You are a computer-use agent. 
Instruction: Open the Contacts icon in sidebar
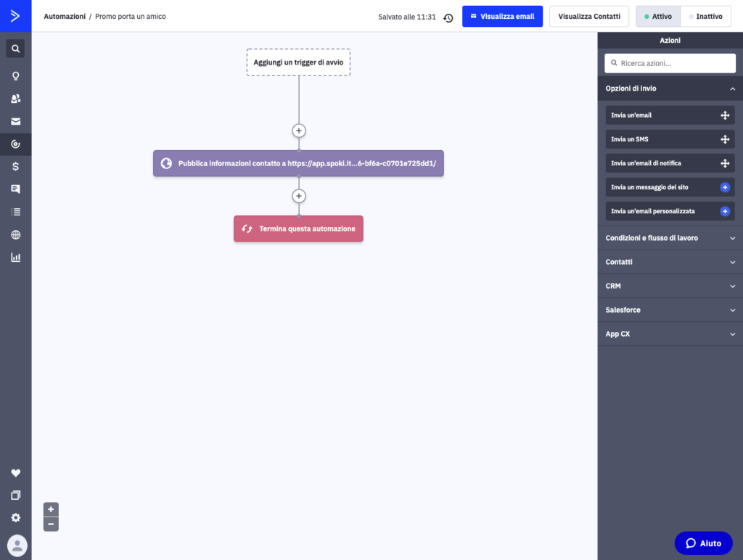[x=15, y=99]
